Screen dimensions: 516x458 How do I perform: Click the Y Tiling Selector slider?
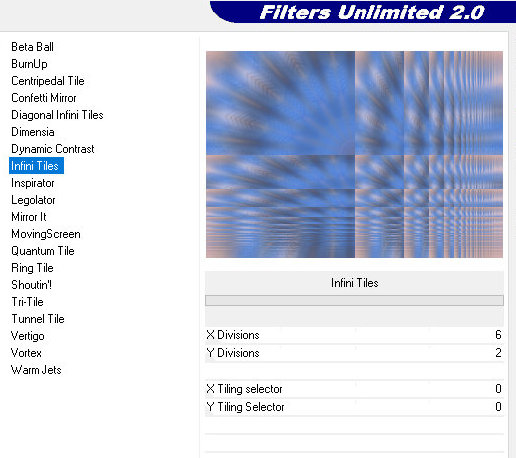(354, 407)
